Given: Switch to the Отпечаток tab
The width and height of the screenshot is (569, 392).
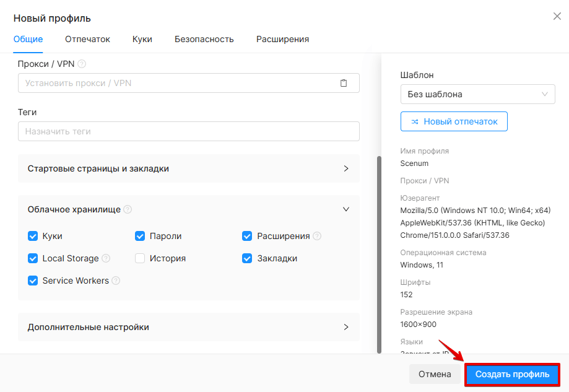Looking at the screenshot, I should 87,39.
